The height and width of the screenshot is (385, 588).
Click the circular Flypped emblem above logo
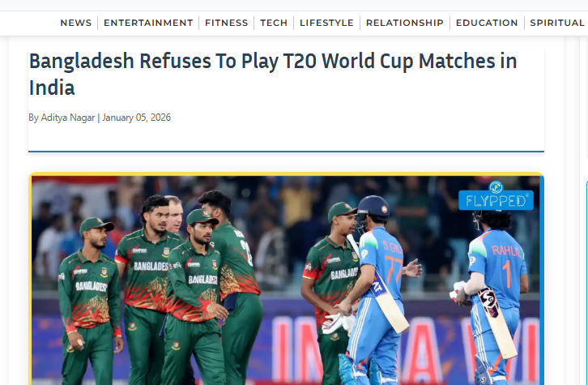tap(496, 186)
